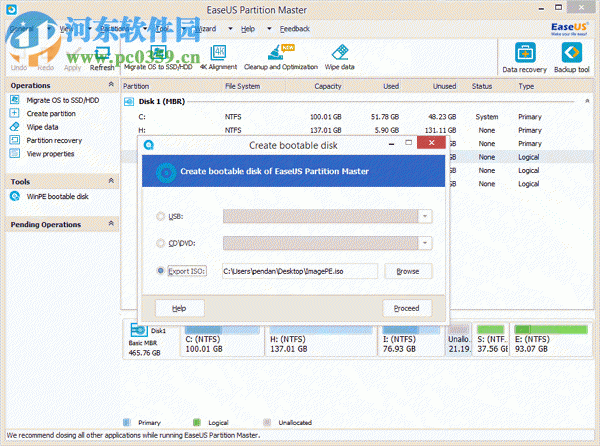The height and width of the screenshot is (446, 600).
Task: Select the Export ISO radio option
Action: pyautogui.click(x=160, y=271)
